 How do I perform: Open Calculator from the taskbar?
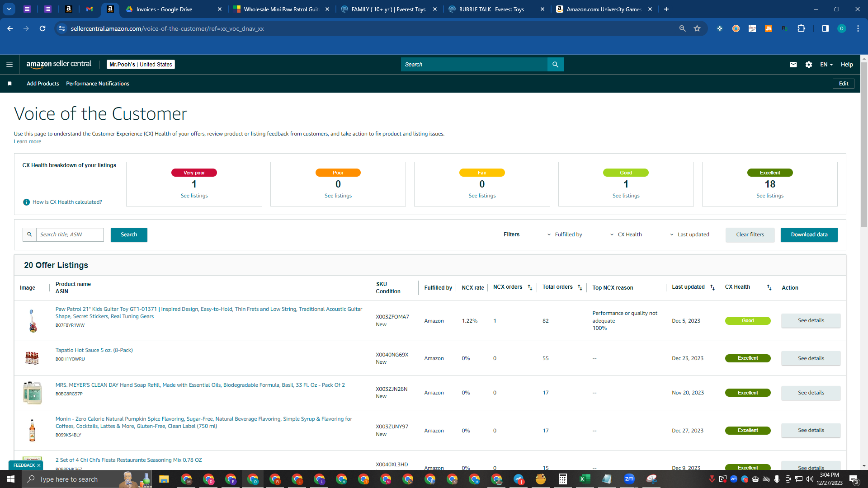(562, 479)
